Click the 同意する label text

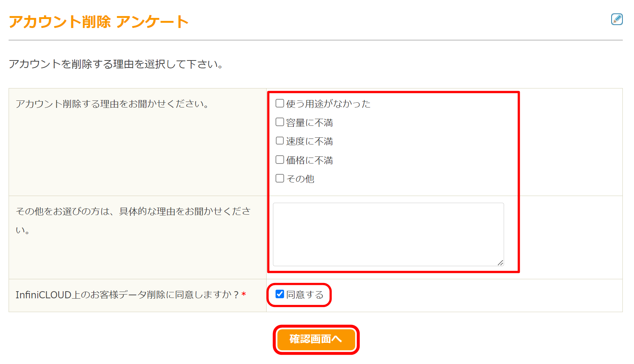click(x=304, y=295)
